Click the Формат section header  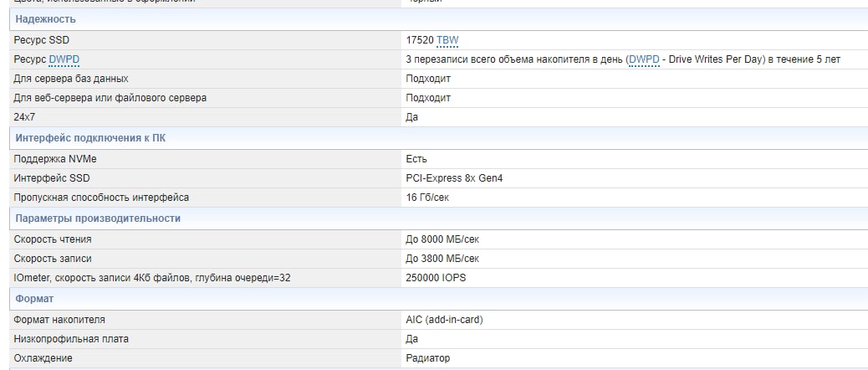[34, 299]
